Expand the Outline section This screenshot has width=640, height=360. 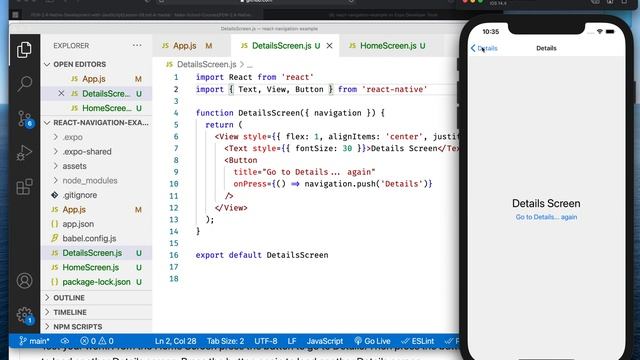(69, 298)
